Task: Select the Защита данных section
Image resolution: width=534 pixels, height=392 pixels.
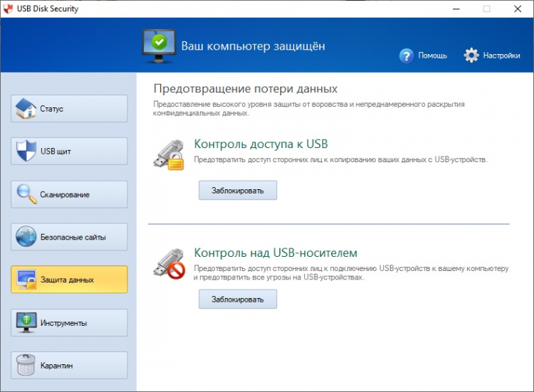Action: click(x=69, y=280)
